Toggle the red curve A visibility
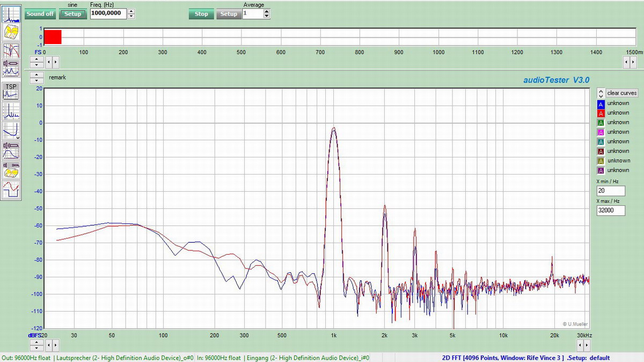 [601, 113]
